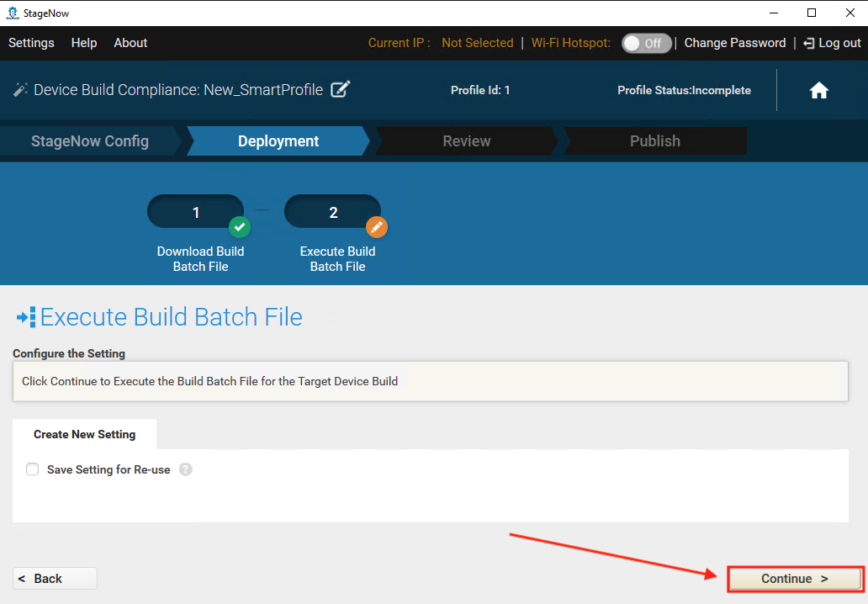Screen dimensions: 868x604
Task: Enable Save Setting for Re-use checkbox
Action: point(33,469)
